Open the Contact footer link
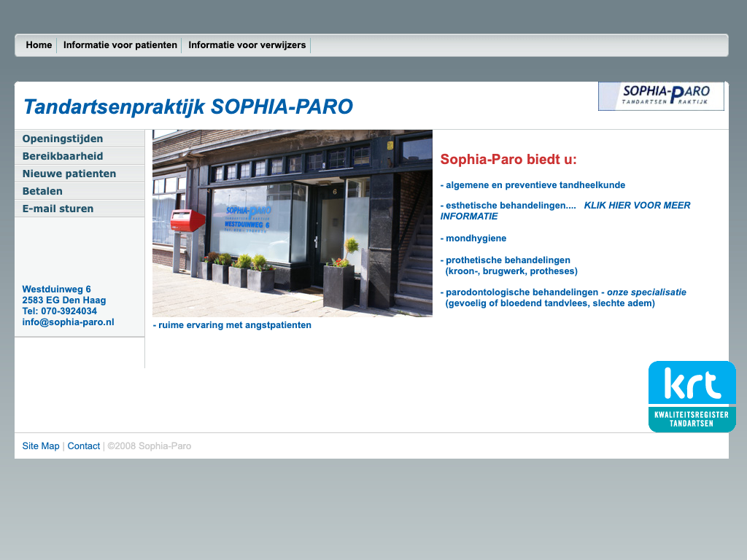The image size is (747, 560). point(84,446)
